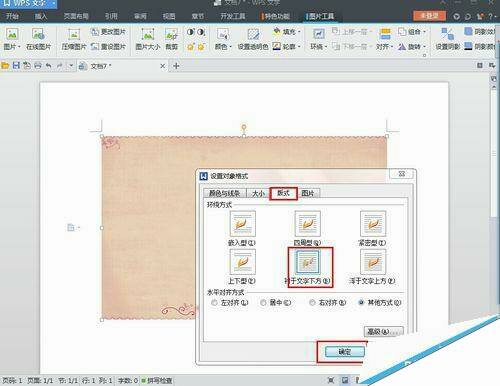Switch to the 开始 ribbon tab
The height and width of the screenshot is (386, 500).
pyautogui.click(x=12, y=16)
